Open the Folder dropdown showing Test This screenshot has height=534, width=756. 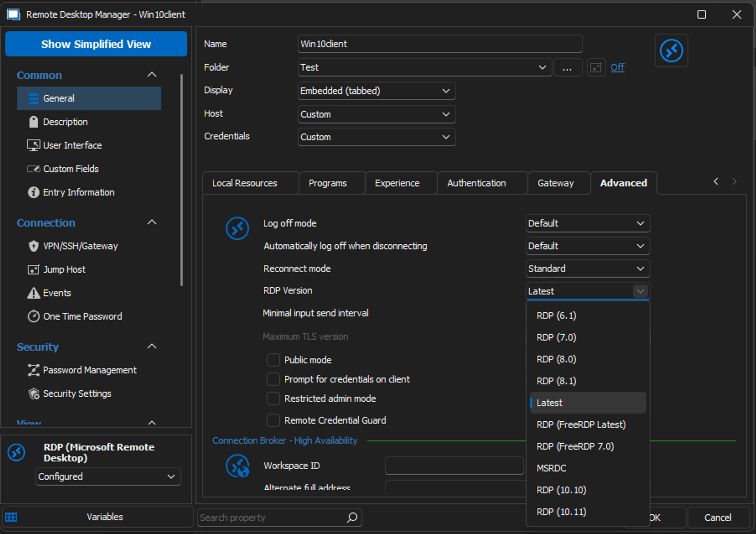(424, 67)
